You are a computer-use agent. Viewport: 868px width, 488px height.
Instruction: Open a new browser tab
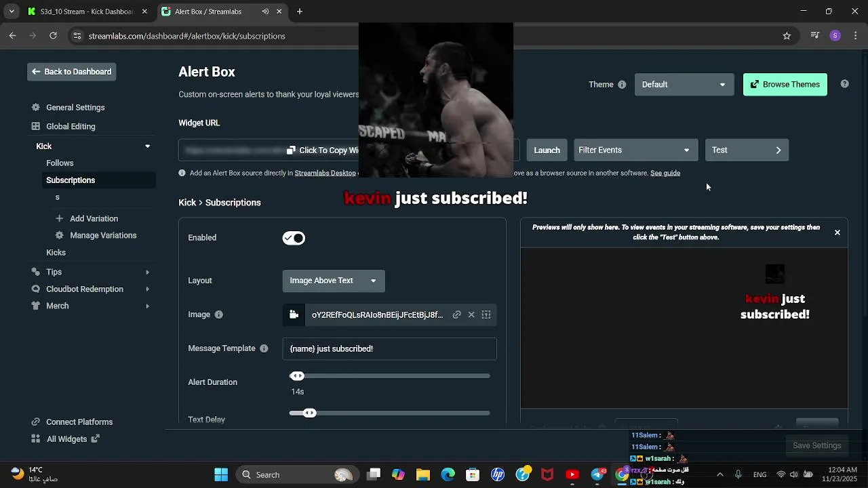point(300,12)
